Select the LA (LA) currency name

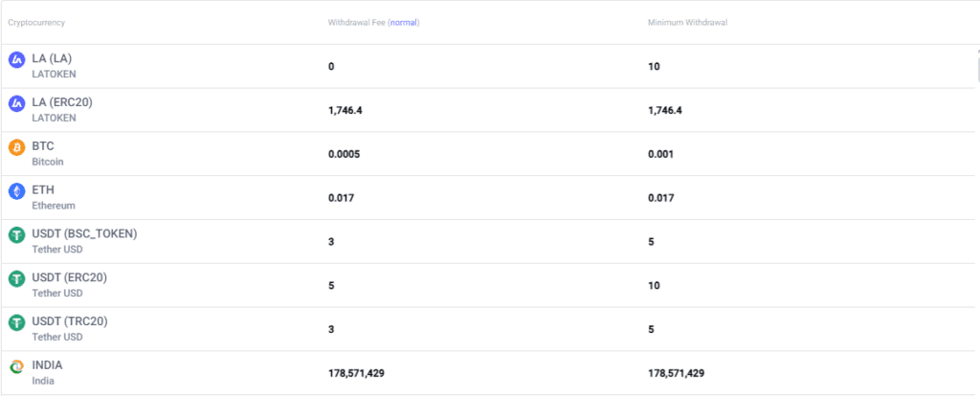pos(52,58)
